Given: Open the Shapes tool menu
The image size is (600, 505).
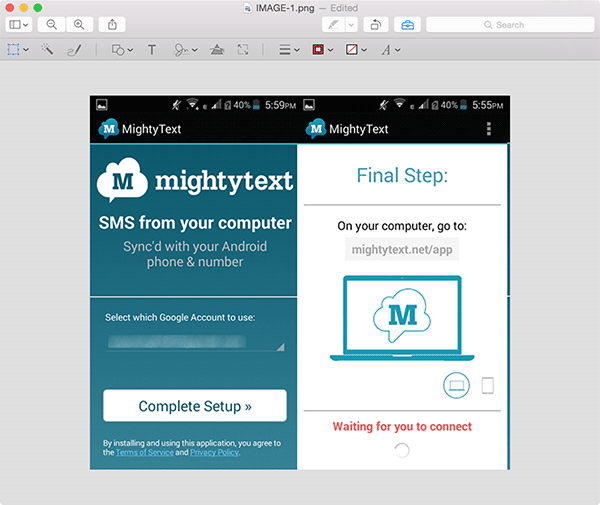Looking at the screenshot, I should 122,50.
